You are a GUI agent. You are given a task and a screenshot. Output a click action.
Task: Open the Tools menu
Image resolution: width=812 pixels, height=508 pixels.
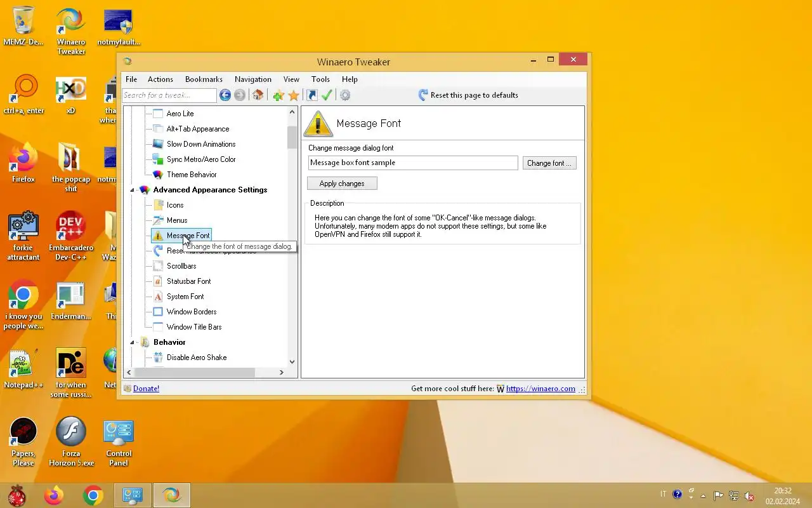pyautogui.click(x=320, y=79)
